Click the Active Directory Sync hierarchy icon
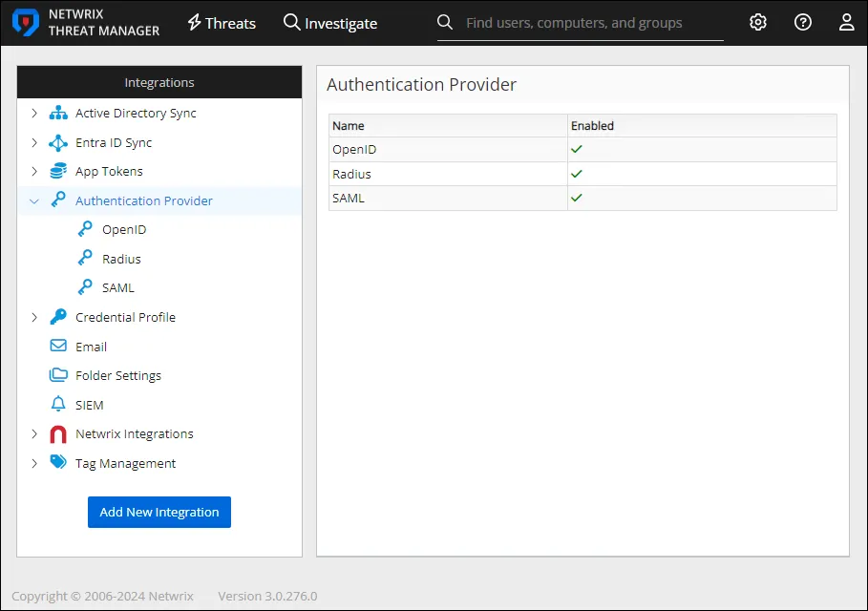Image resolution: width=868 pixels, height=611 pixels. 58,113
